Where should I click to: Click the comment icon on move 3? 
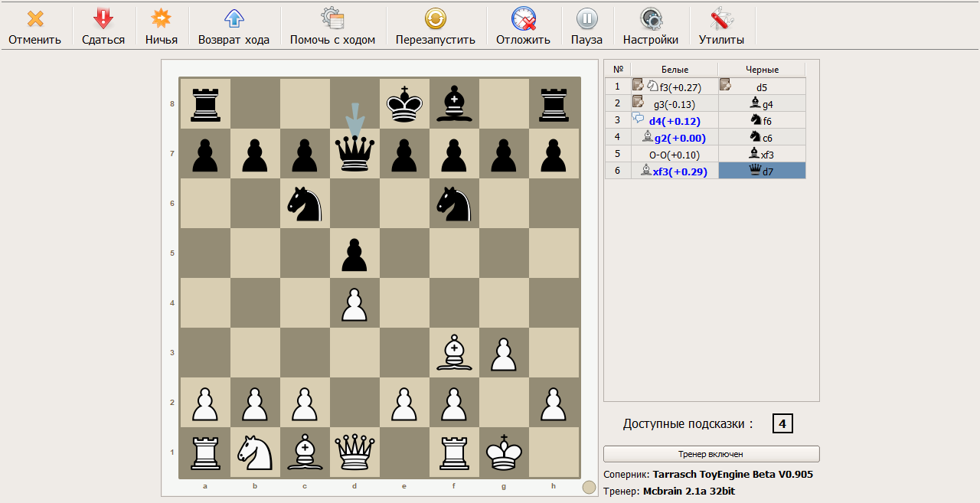638,119
